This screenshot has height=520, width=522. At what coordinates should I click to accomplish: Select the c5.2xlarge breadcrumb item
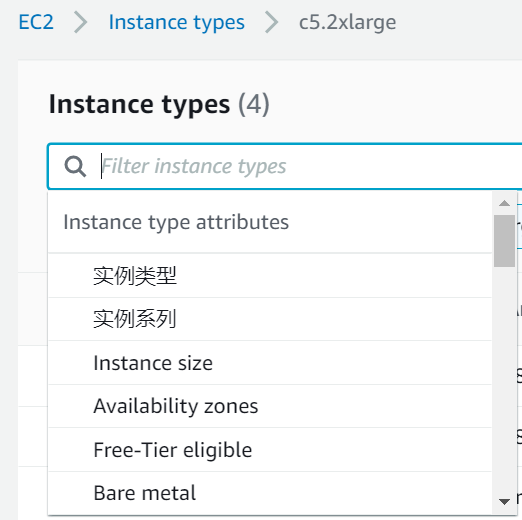(347, 23)
